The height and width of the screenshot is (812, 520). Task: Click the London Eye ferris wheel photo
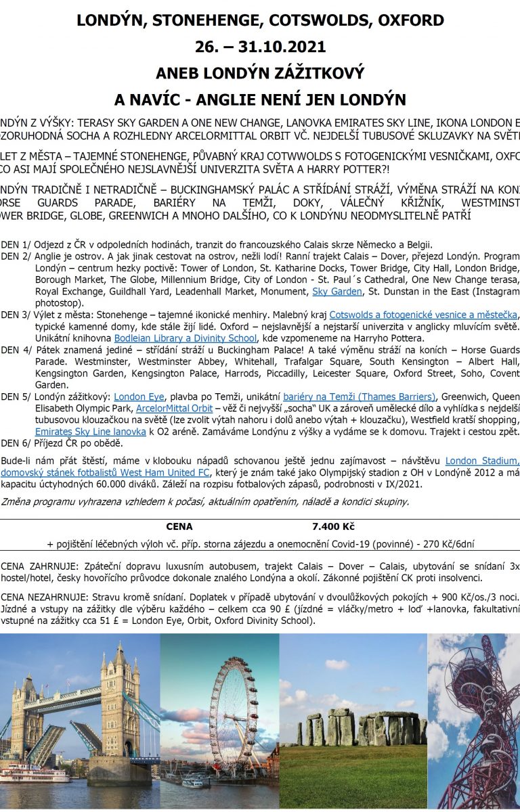click(220, 721)
